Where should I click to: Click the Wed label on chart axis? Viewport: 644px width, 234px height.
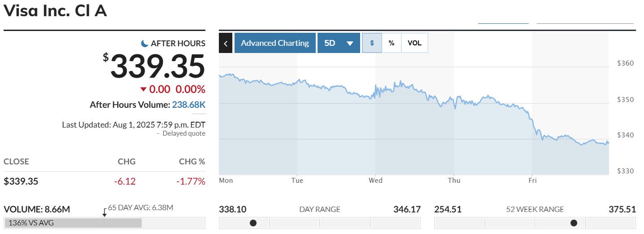[x=375, y=181]
